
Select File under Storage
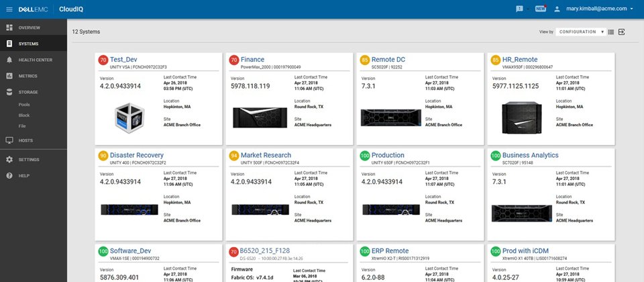[22, 126]
